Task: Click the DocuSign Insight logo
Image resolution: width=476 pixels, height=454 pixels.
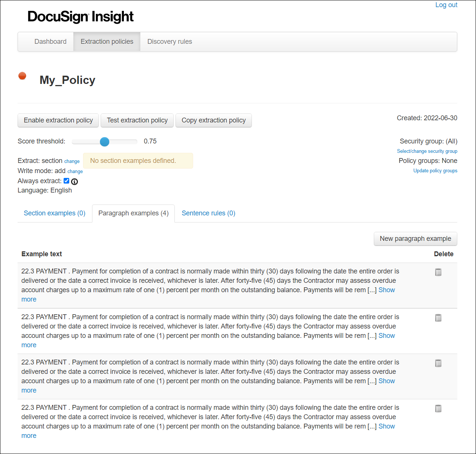Action: [x=80, y=17]
